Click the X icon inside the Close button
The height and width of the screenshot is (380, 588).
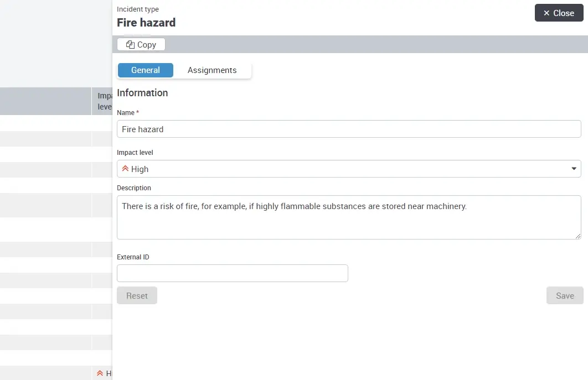coord(548,13)
